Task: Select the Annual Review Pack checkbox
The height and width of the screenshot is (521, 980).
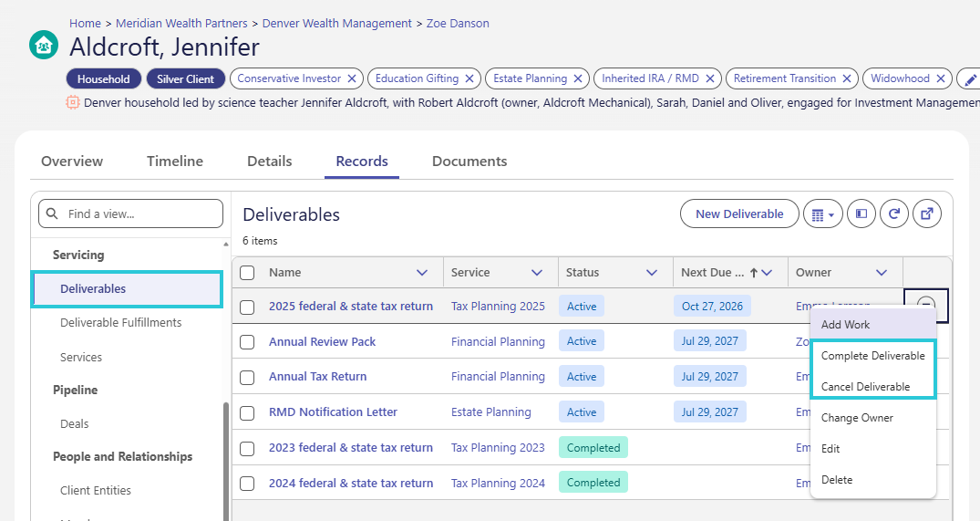Action: [247, 342]
